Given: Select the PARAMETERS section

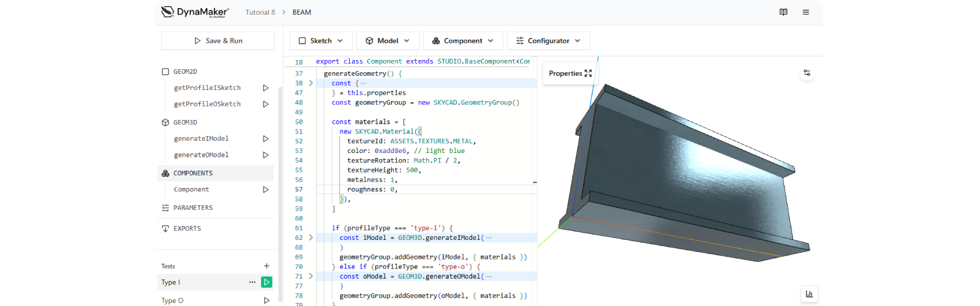Looking at the screenshot, I should [193, 208].
